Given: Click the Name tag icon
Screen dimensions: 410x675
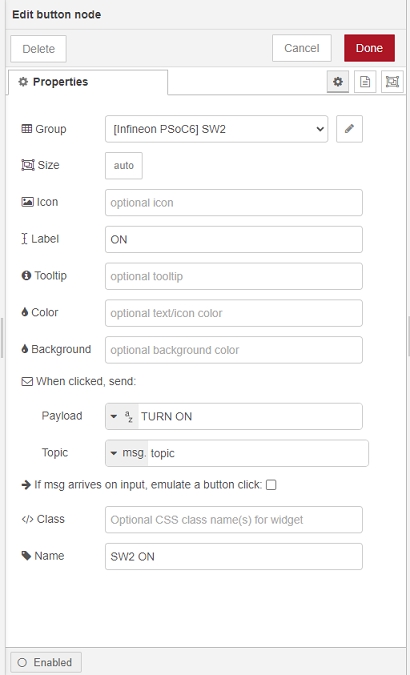Looking at the screenshot, I should click(x=26, y=556).
